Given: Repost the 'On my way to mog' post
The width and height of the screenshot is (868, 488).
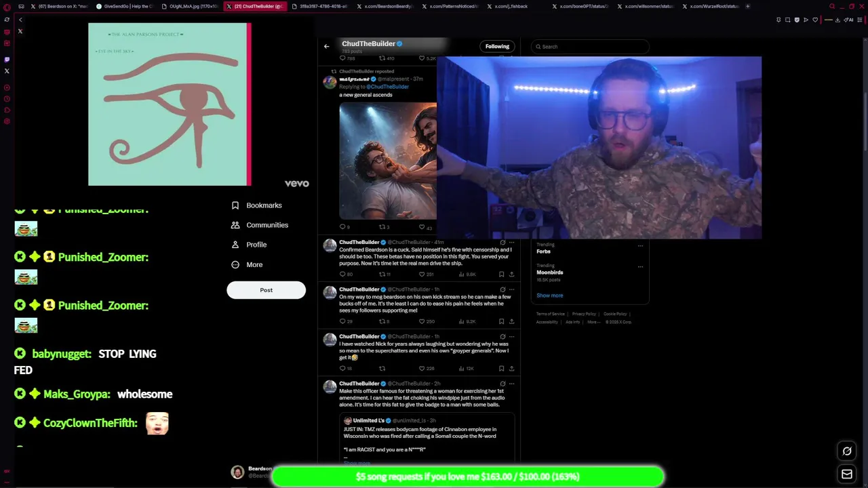Looking at the screenshot, I should click(382, 321).
